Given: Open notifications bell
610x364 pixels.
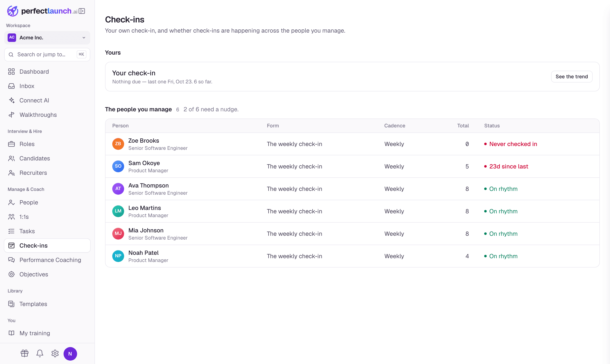Looking at the screenshot, I should pyautogui.click(x=40, y=353).
